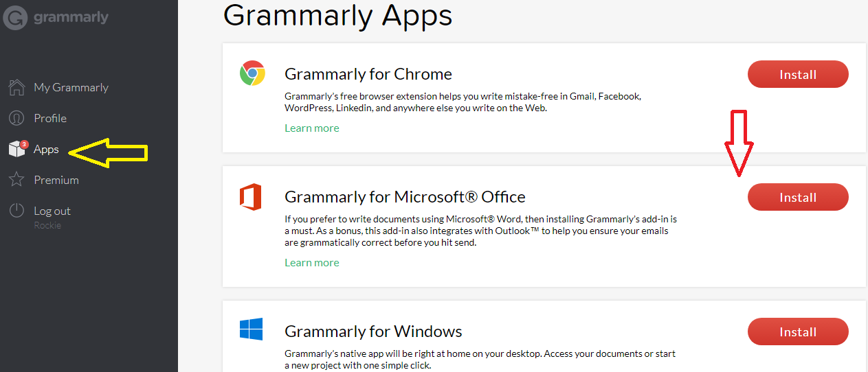Click the Grammarly logo icon
This screenshot has height=372, width=868.
coord(15,17)
